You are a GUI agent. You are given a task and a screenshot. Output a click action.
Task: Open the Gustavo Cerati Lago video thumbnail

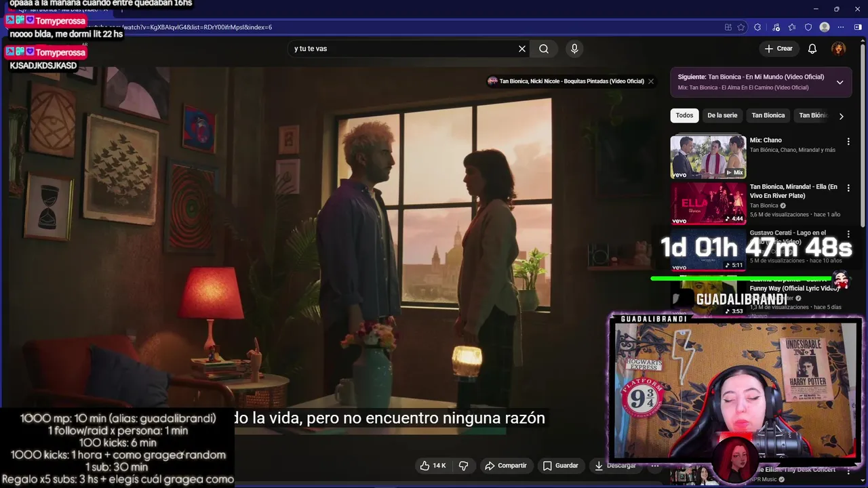[708, 249]
